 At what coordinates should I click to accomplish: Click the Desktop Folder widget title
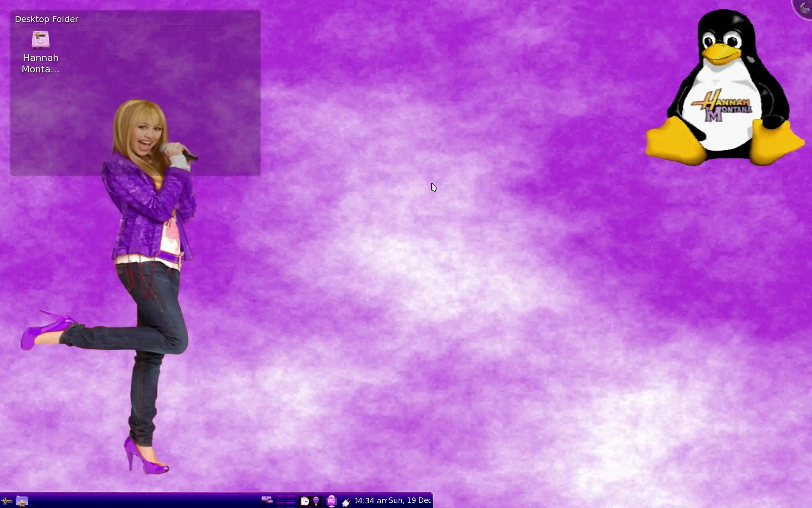47,19
